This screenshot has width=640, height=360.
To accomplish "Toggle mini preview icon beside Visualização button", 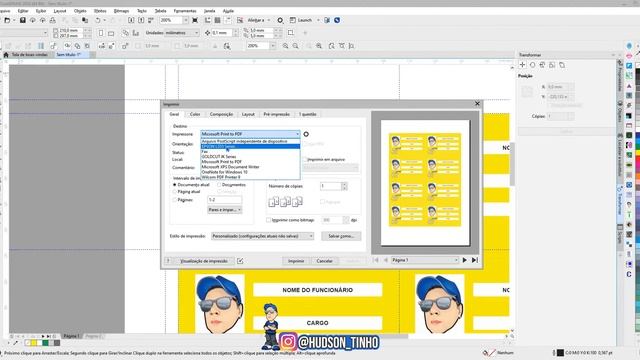I will tap(240, 261).
